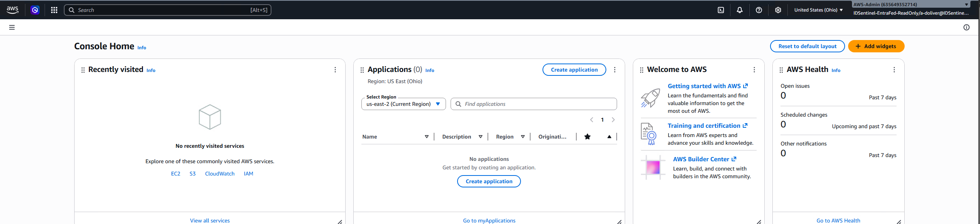The width and height of the screenshot is (980, 224).
Task: Go to previous applications page arrow
Action: (592, 120)
